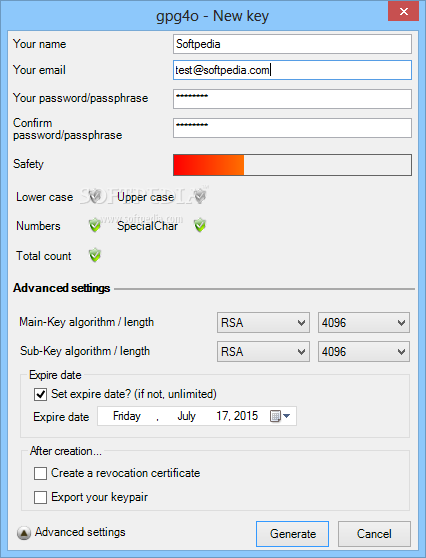Open the Sub-Key algorithm RSA dropdown
426x558 pixels.
263,352
